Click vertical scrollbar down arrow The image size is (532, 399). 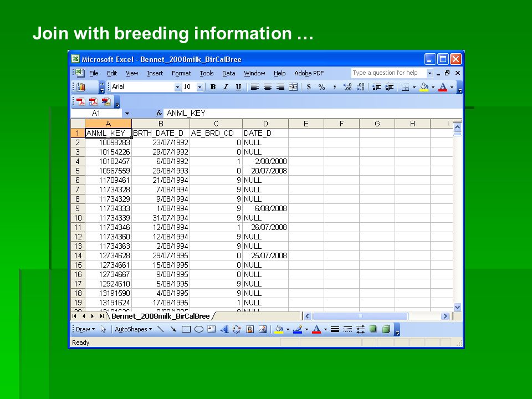coord(457,308)
